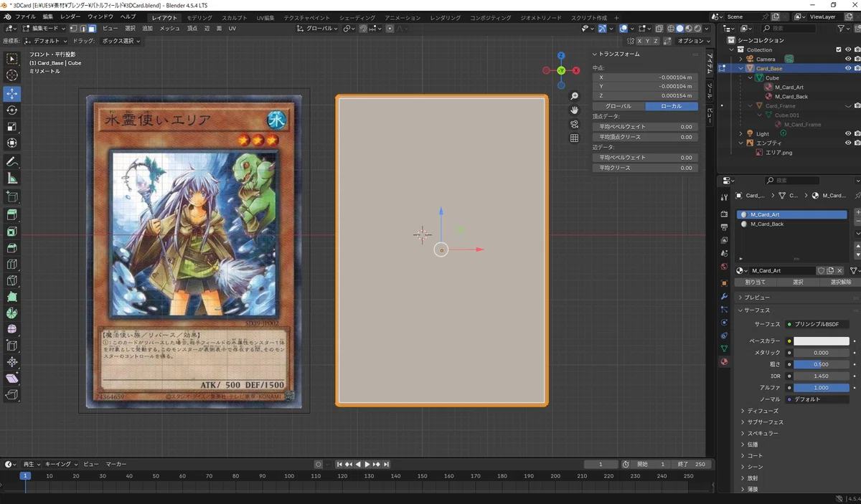861x504 pixels.
Task: Toggle eye icon for Light object
Action: [848, 133]
